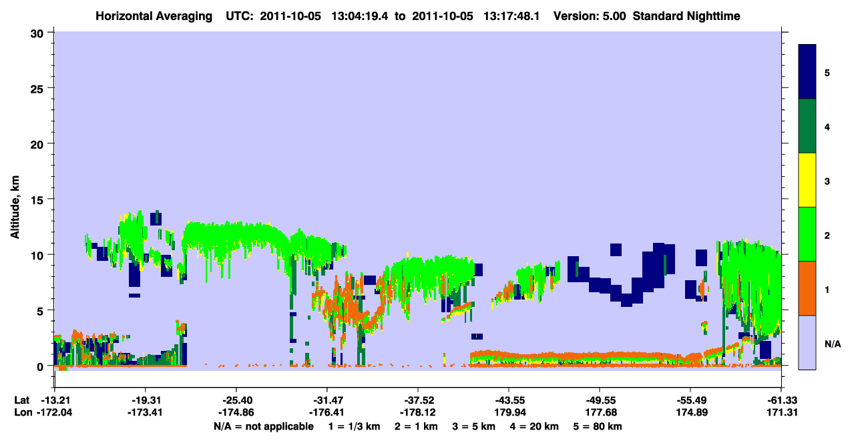Click color bar label '3'
Image resolution: width=868 pixels, height=445 pixels.
pos(827,181)
